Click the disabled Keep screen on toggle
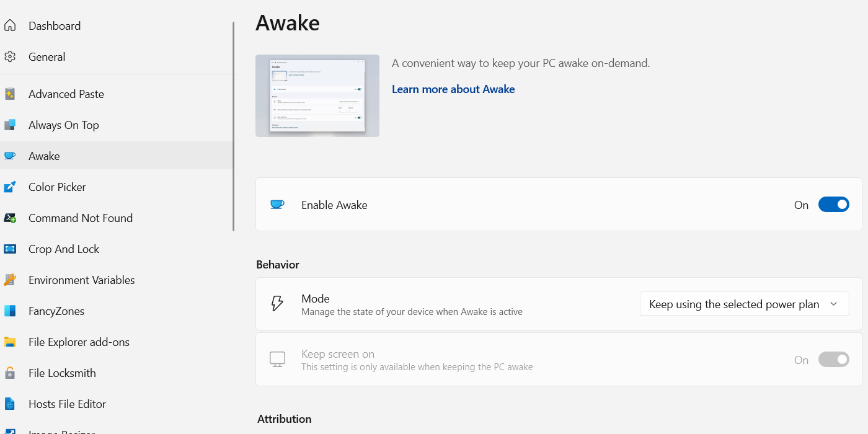This screenshot has height=434, width=868. [x=833, y=360]
